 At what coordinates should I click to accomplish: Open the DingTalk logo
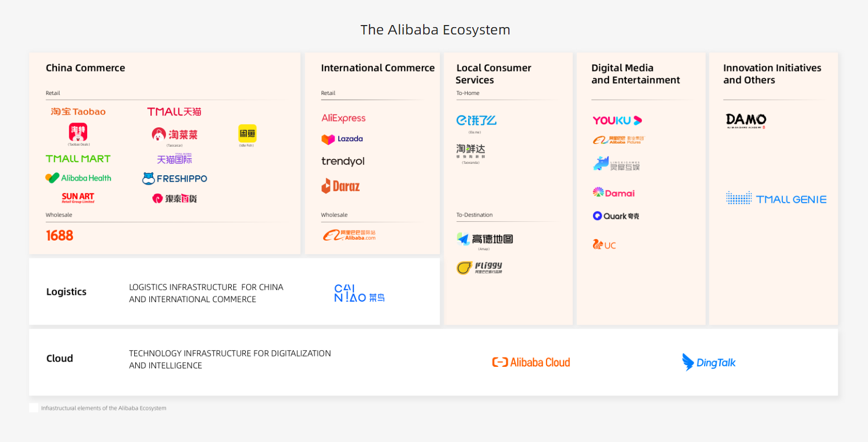coord(709,362)
